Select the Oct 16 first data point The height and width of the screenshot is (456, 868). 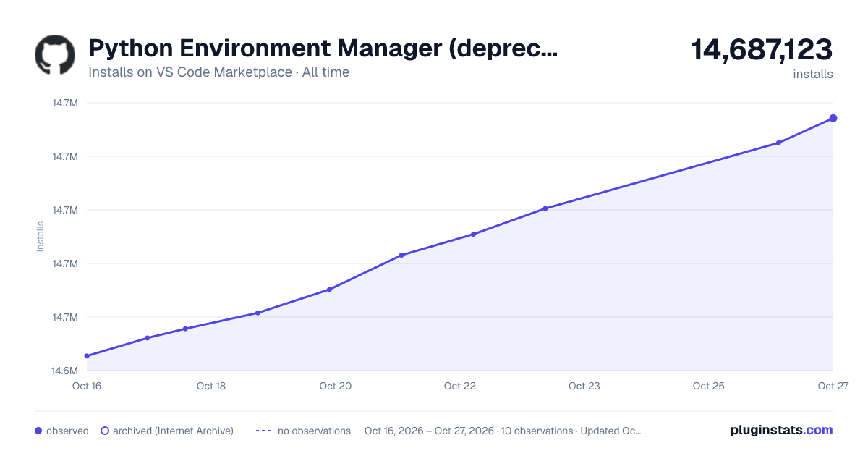[x=87, y=356]
